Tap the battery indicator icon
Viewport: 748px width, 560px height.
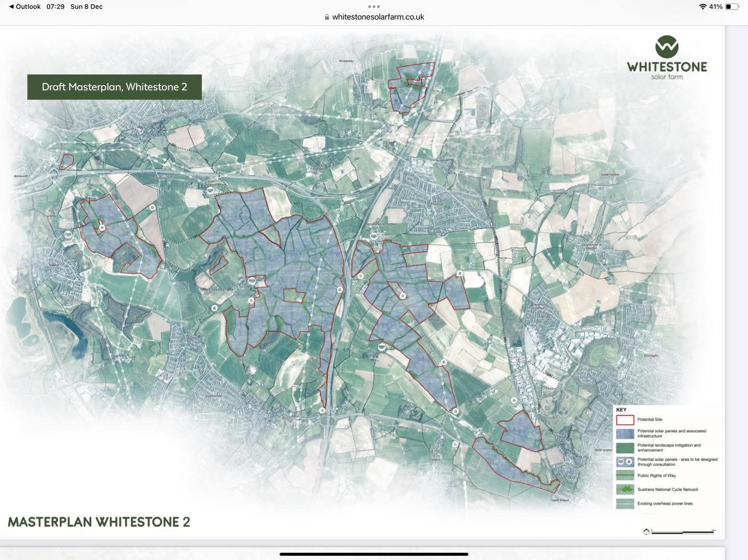pos(732,7)
